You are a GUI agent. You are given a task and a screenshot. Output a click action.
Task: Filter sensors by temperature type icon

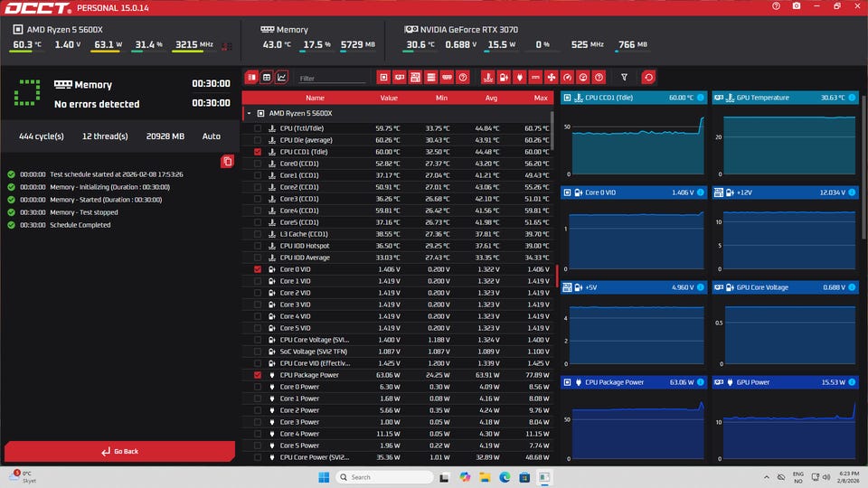click(487, 78)
